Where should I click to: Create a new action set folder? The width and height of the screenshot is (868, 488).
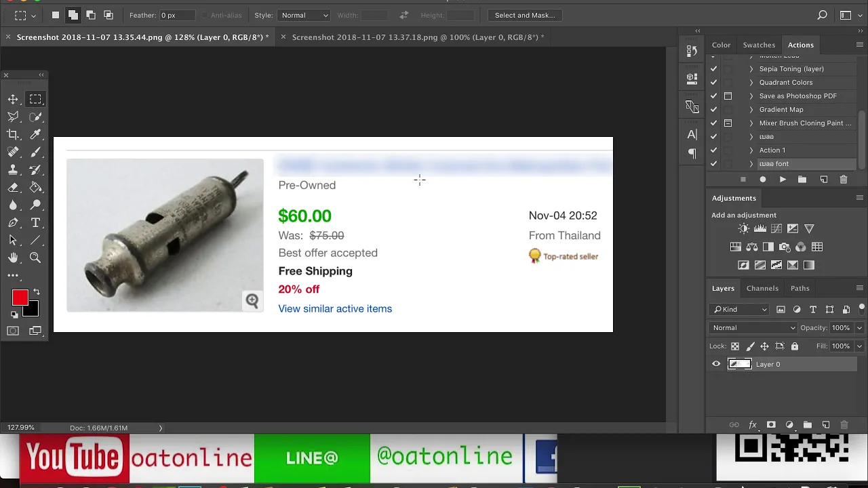pos(802,180)
